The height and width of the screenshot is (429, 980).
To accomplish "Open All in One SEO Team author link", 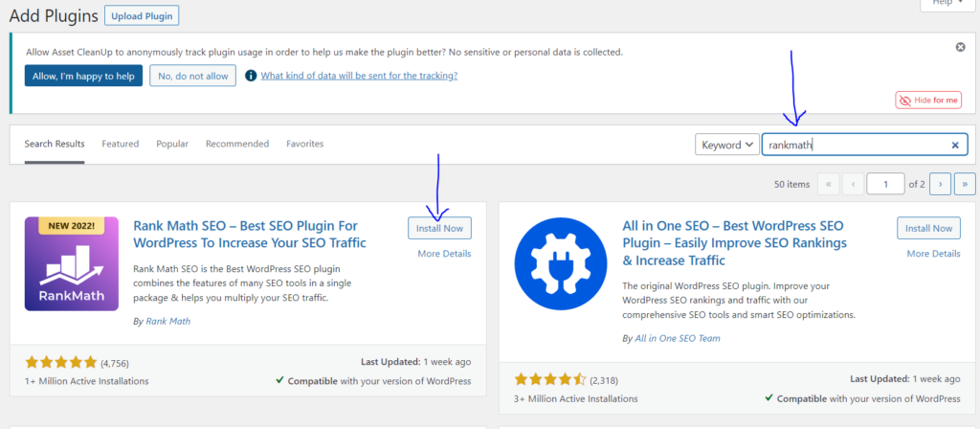I will point(678,338).
